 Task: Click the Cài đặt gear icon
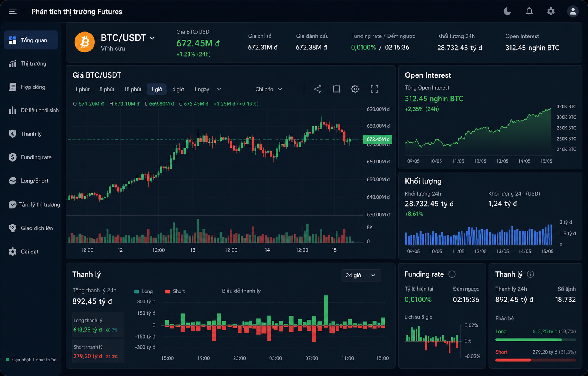[13, 252]
